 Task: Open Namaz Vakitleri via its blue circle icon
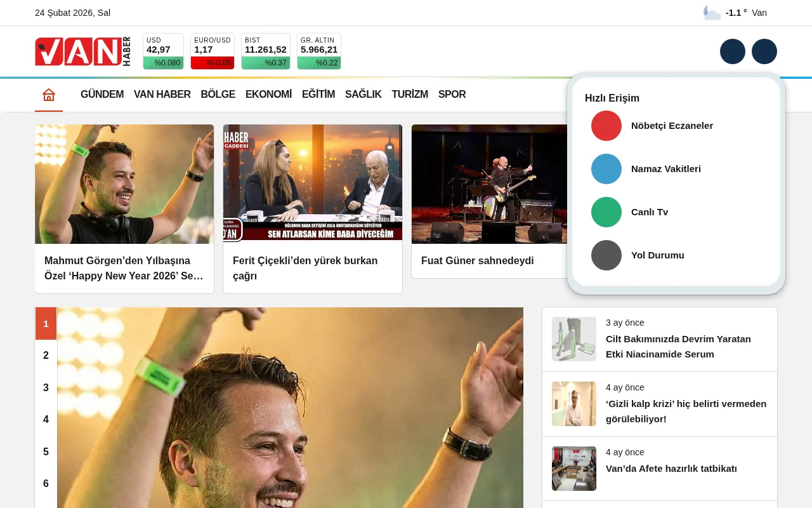tap(606, 169)
